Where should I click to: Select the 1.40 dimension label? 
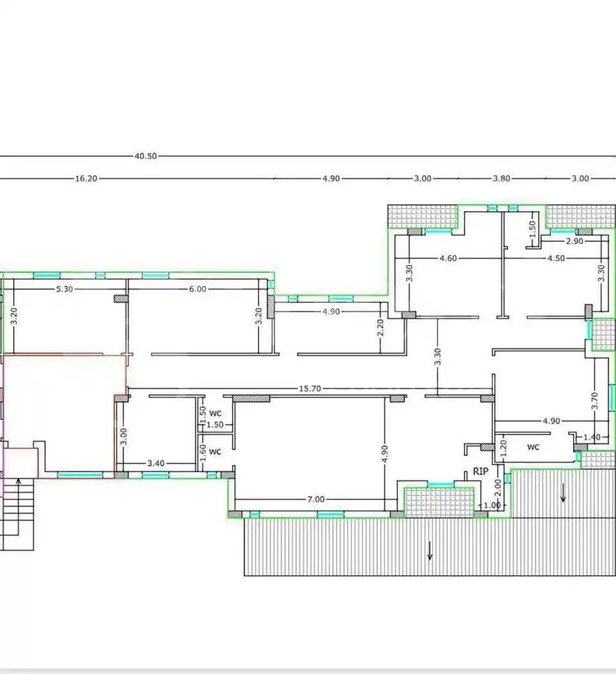coord(592,437)
